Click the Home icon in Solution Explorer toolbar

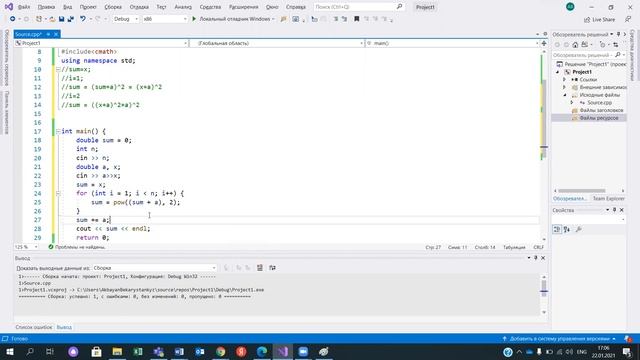575,44
